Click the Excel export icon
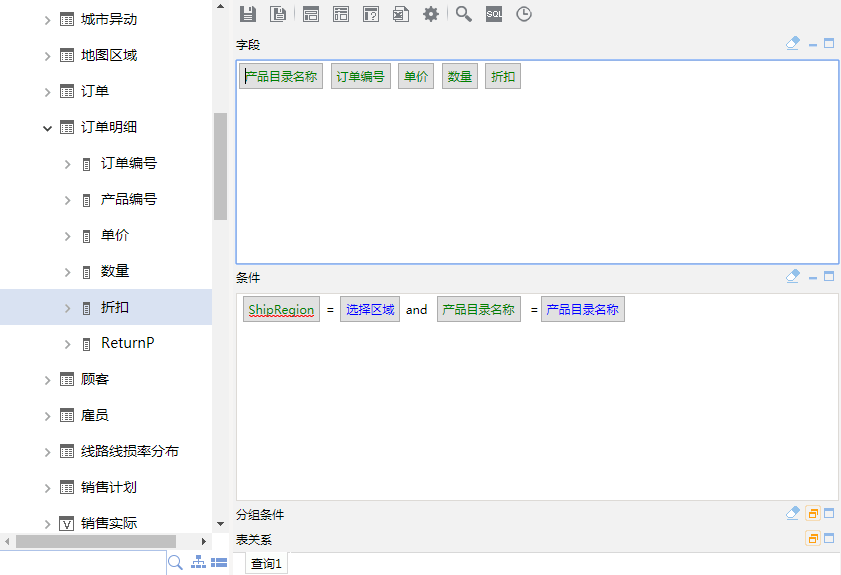The image size is (841, 575). pos(401,14)
